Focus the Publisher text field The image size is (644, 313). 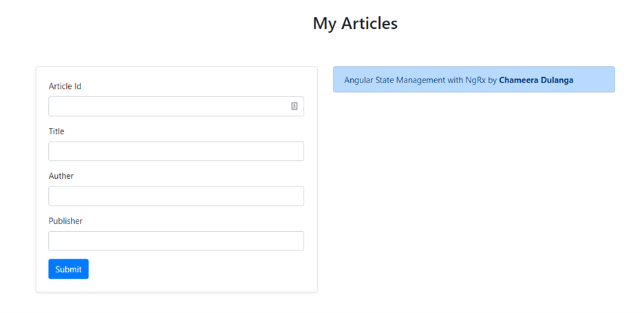pyautogui.click(x=176, y=241)
